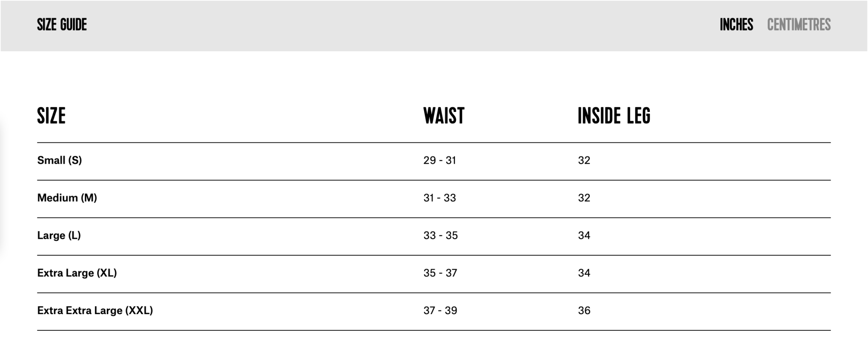This screenshot has height=343, width=868.
Task: Select the Large (L) row label
Action: click(x=59, y=235)
